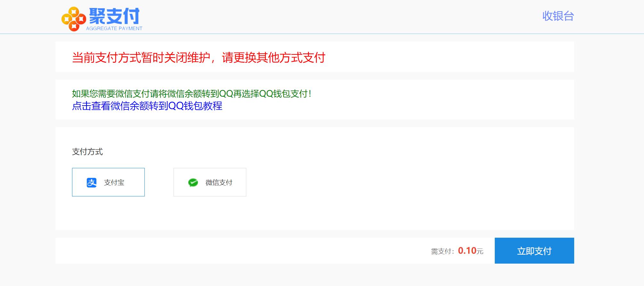This screenshot has width=644, height=286.
Task: Submit payment with the 立即支付 button
Action: [x=534, y=250]
